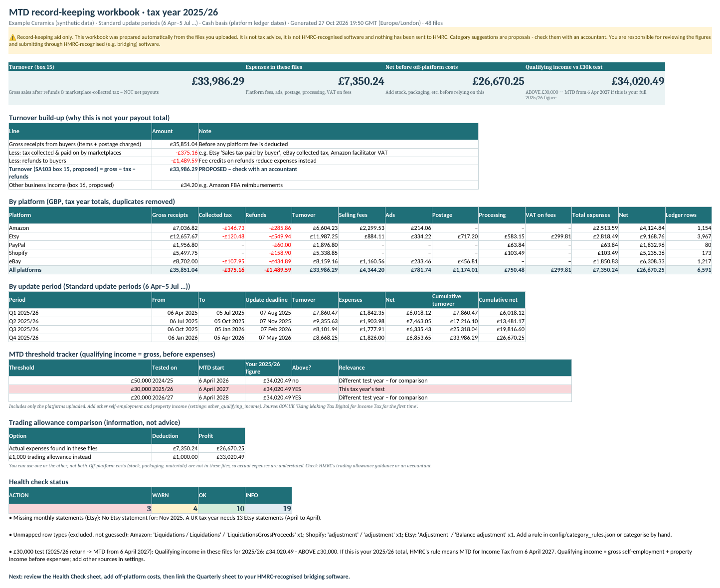Click the £34.20 other business income amount
This screenshot has height=588, width=720.
[175, 185]
